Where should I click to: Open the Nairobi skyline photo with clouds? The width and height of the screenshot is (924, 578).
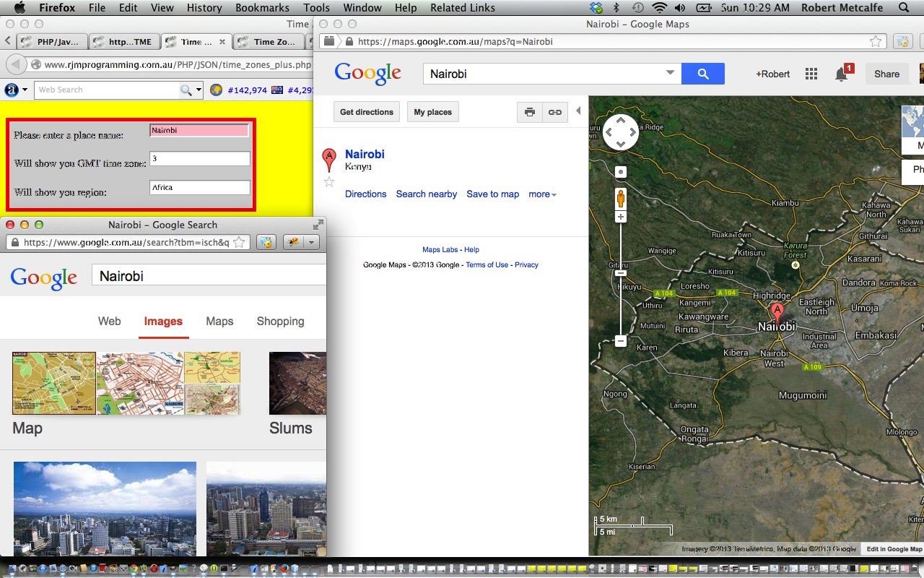click(105, 509)
